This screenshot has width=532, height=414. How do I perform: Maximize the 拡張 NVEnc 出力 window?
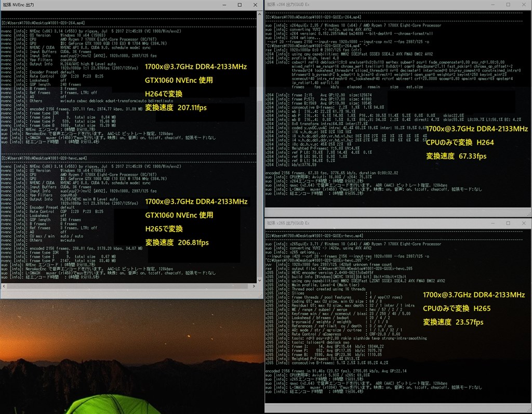[x=240, y=5]
